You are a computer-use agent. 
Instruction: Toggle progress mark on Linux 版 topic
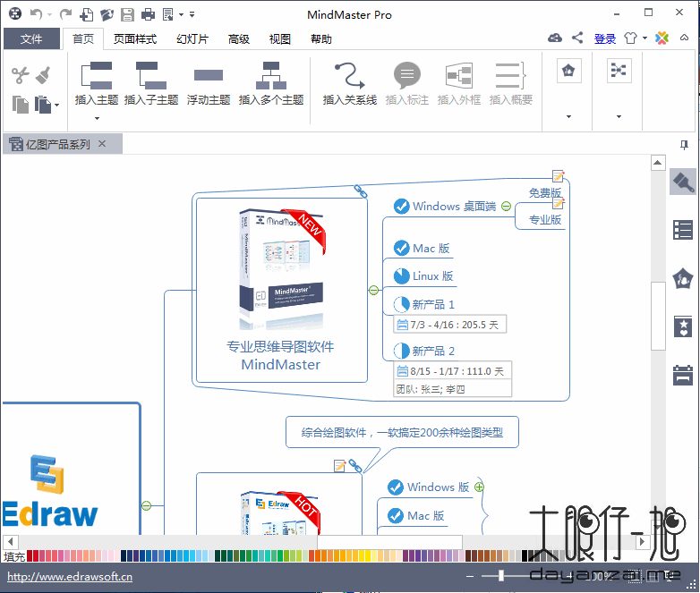[401, 276]
